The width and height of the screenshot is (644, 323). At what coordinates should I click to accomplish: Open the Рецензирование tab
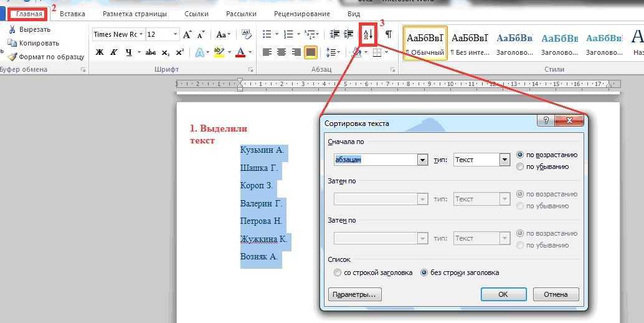click(x=302, y=14)
